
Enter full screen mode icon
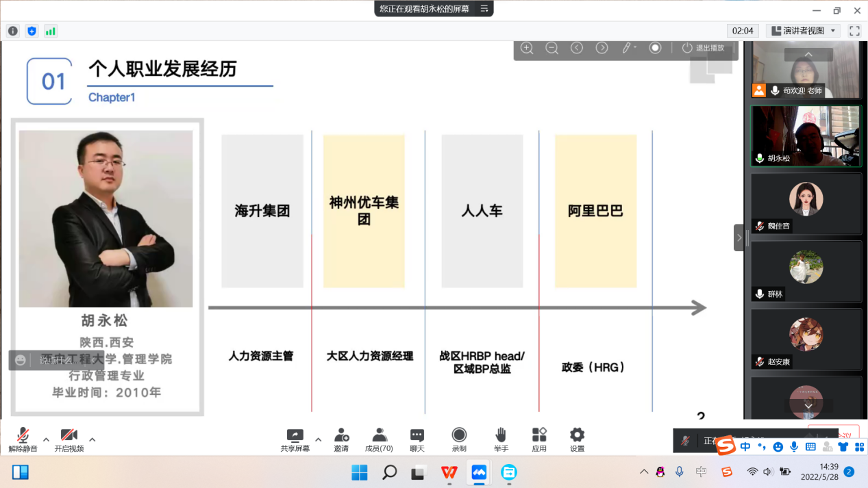854,31
